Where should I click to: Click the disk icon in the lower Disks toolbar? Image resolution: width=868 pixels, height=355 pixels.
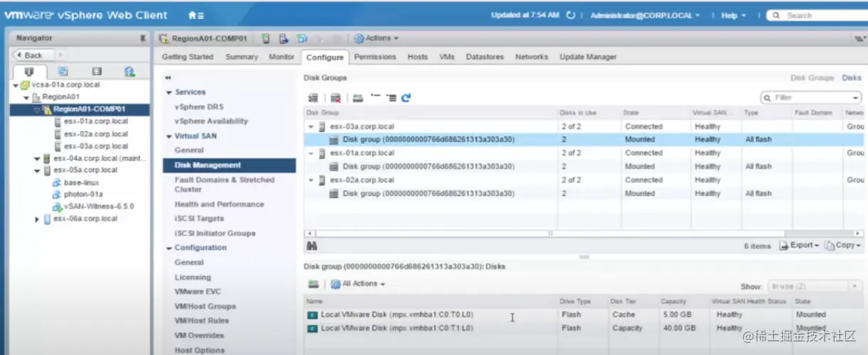[313, 284]
